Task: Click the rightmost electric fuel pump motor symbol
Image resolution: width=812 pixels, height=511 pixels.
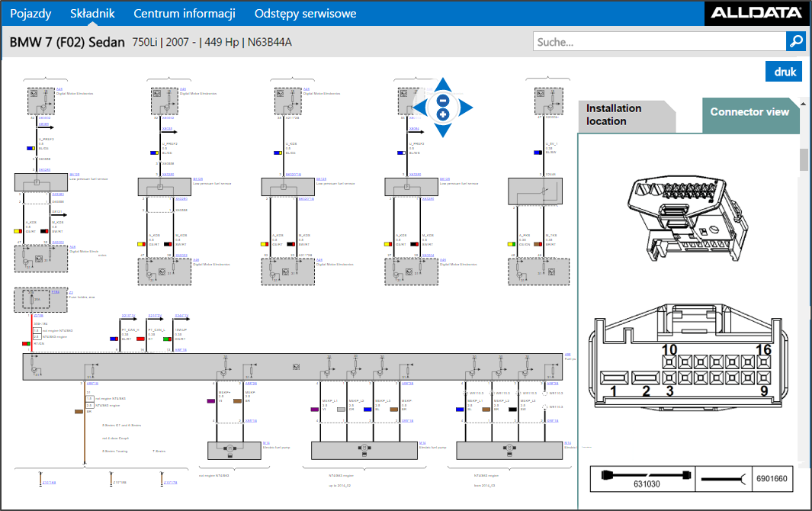Action: (x=509, y=448)
